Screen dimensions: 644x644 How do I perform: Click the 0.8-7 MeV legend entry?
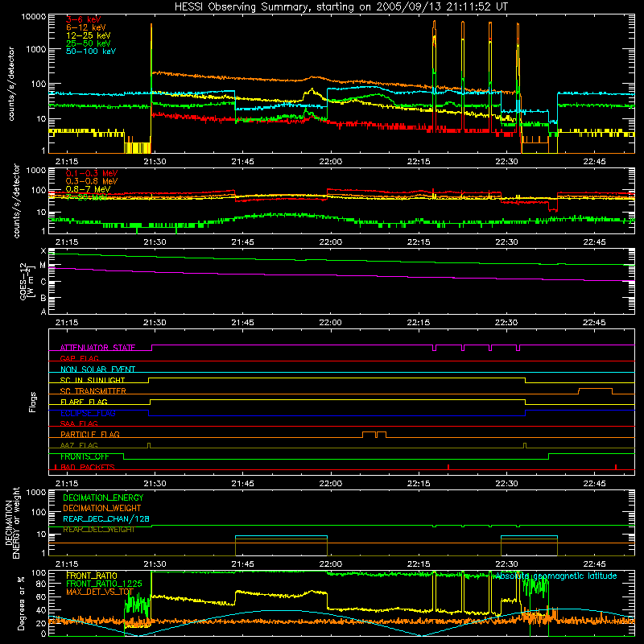(x=89, y=189)
